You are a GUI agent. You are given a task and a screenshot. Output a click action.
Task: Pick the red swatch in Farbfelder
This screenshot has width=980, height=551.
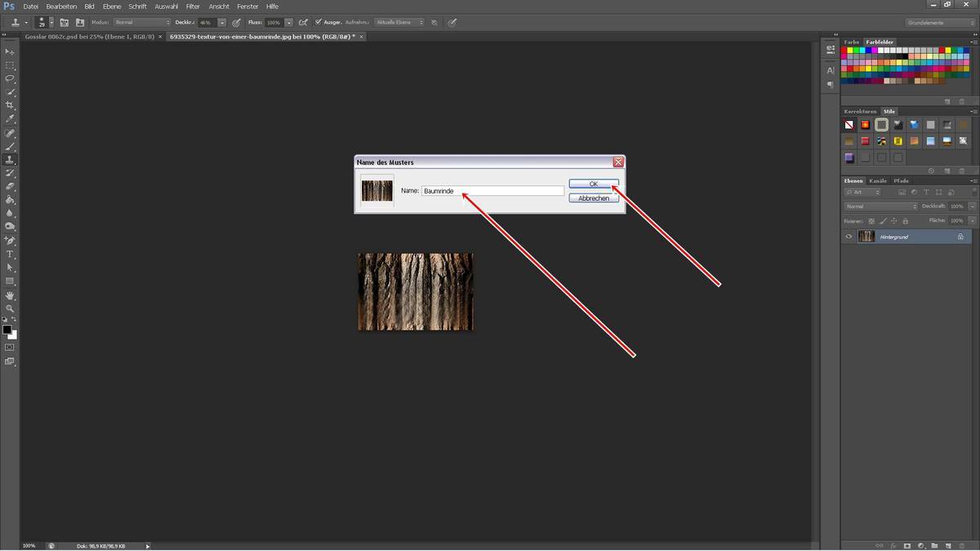click(846, 50)
